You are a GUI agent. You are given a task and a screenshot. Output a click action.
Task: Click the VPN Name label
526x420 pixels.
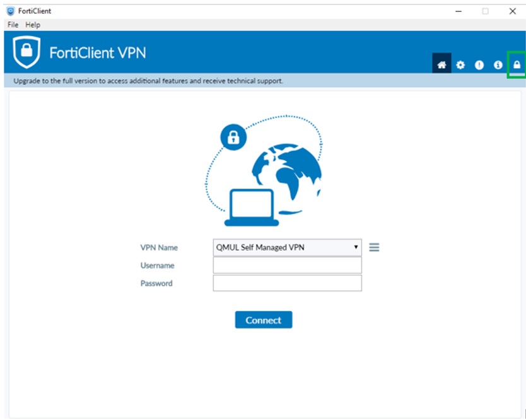point(159,248)
